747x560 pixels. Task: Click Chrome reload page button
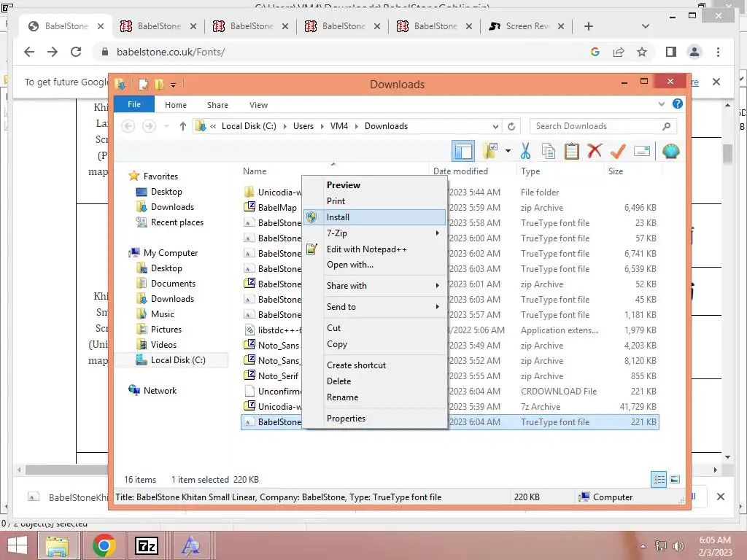(76, 52)
